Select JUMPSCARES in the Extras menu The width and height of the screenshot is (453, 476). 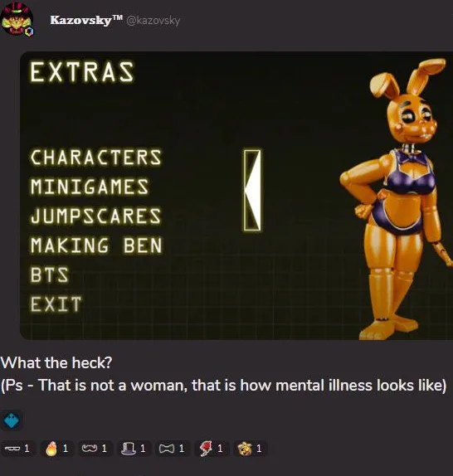pyautogui.click(x=95, y=216)
